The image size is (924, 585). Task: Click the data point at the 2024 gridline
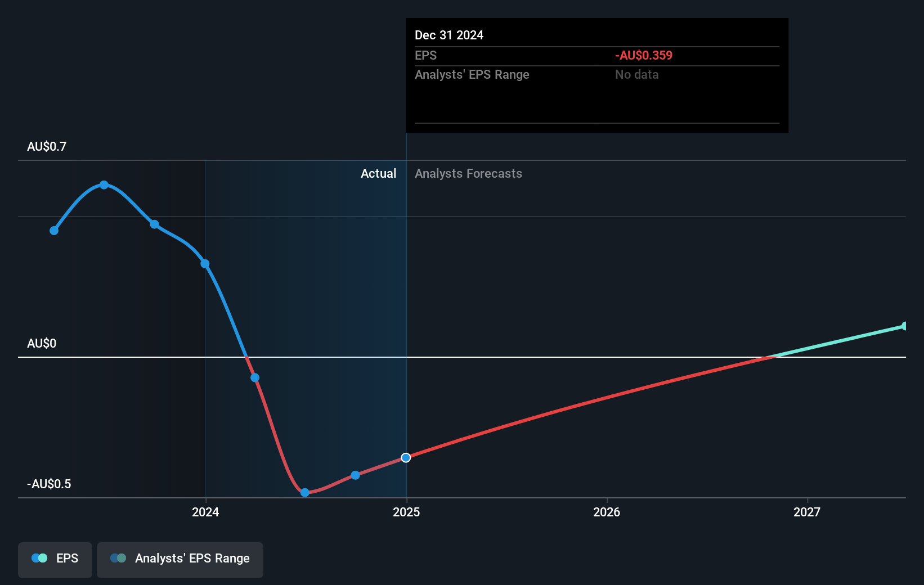point(205,264)
